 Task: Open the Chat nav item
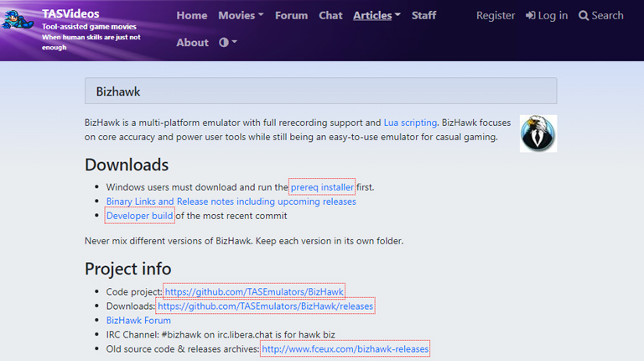click(x=330, y=15)
